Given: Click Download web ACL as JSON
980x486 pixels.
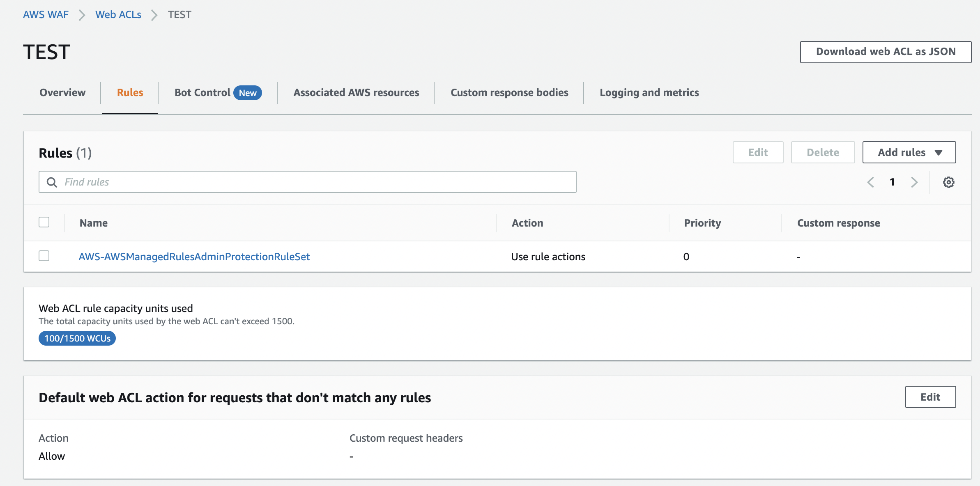Looking at the screenshot, I should 886,52.
